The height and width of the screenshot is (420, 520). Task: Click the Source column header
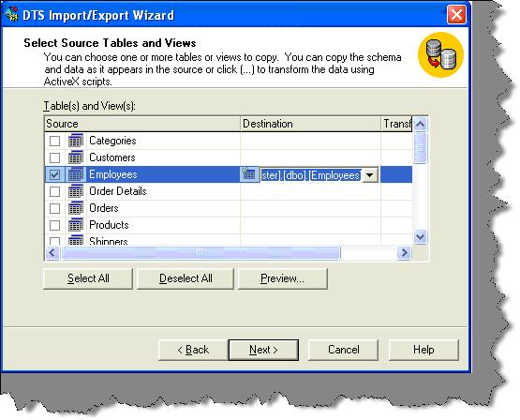142,124
